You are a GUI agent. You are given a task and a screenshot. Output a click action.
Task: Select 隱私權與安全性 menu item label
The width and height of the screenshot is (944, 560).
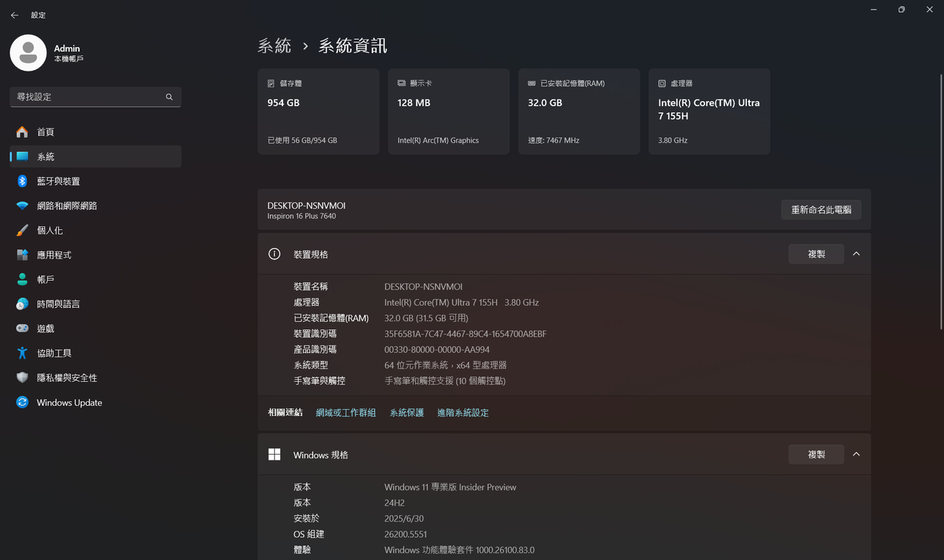67,377
